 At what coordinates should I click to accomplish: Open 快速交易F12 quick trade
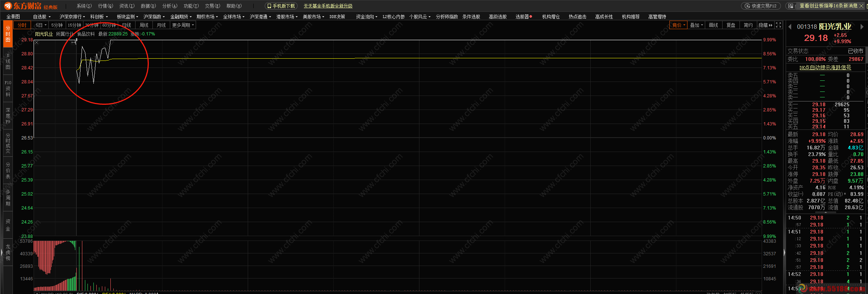click(x=761, y=6)
